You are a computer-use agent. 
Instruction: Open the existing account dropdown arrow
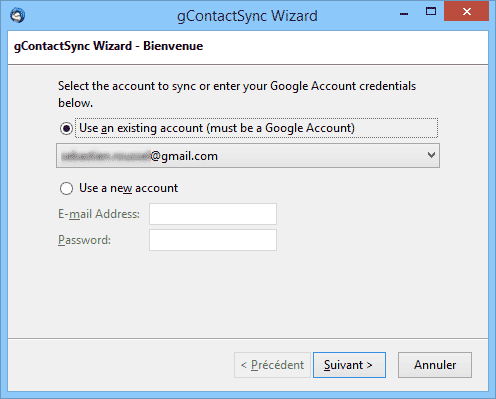431,155
